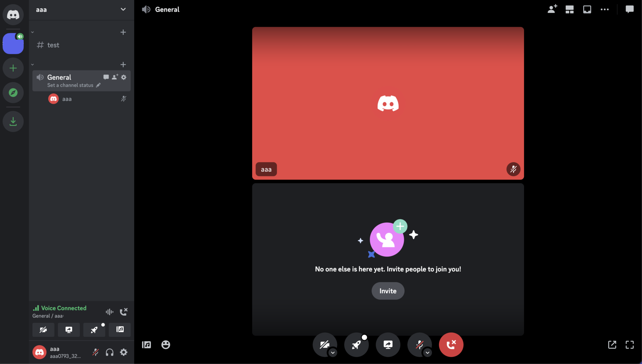Toggle grid view in the top-right toolbar
642x364 pixels.
569,9
